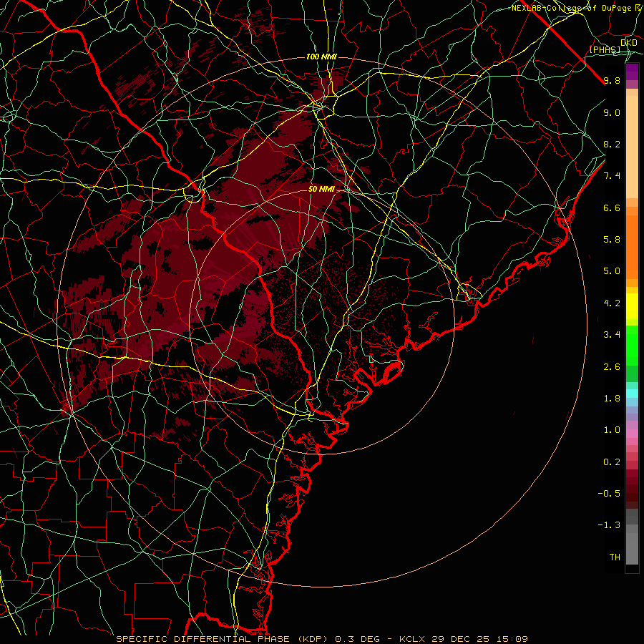The width and height of the screenshot is (644, 644).
Task: Pick the bright green band of the colorbar
Action: tap(632, 345)
